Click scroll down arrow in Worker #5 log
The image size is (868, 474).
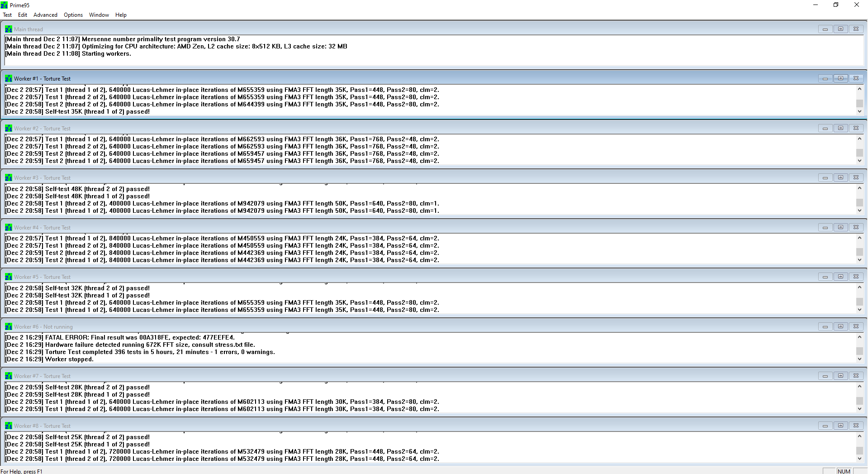859,310
